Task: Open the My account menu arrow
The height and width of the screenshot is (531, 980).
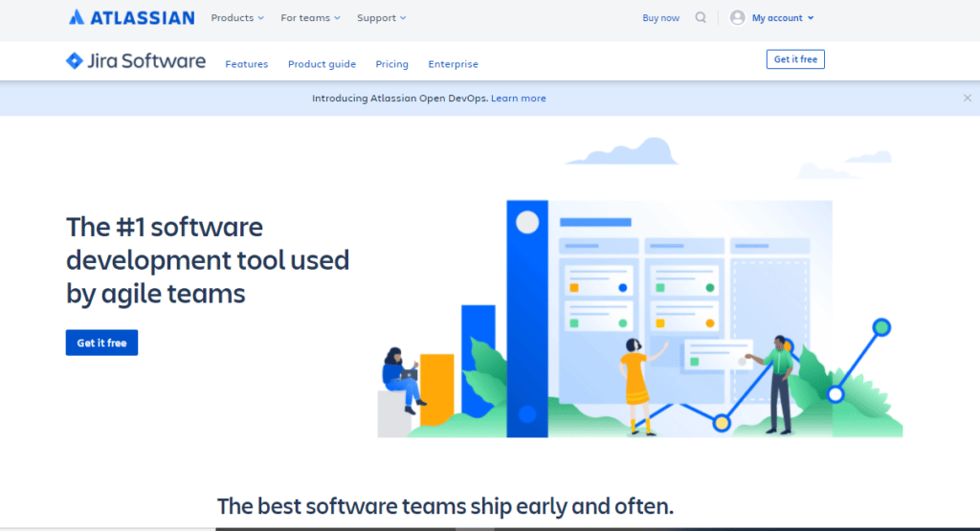Action: (811, 18)
